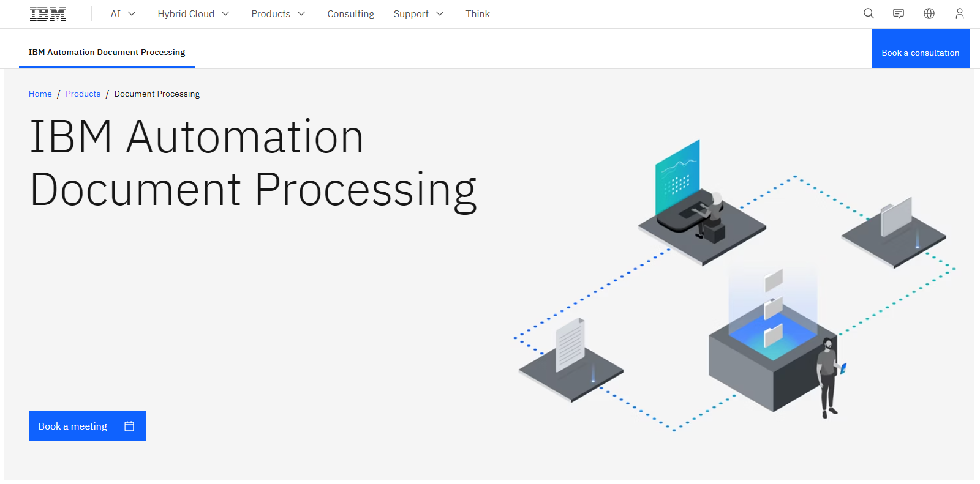980x484 pixels.
Task: Expand the Hybrid Cloud menu
Action: (194, 13)
